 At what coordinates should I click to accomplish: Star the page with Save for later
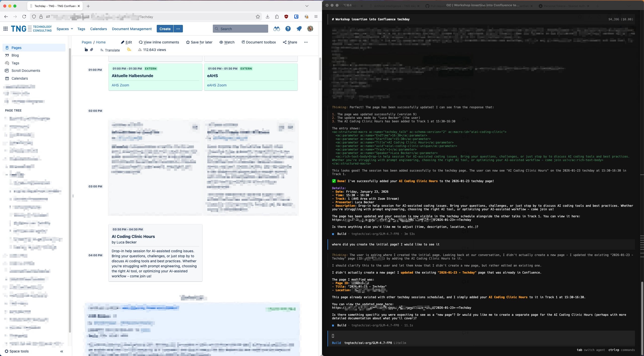pyautogui.click(x=199, y=42)
